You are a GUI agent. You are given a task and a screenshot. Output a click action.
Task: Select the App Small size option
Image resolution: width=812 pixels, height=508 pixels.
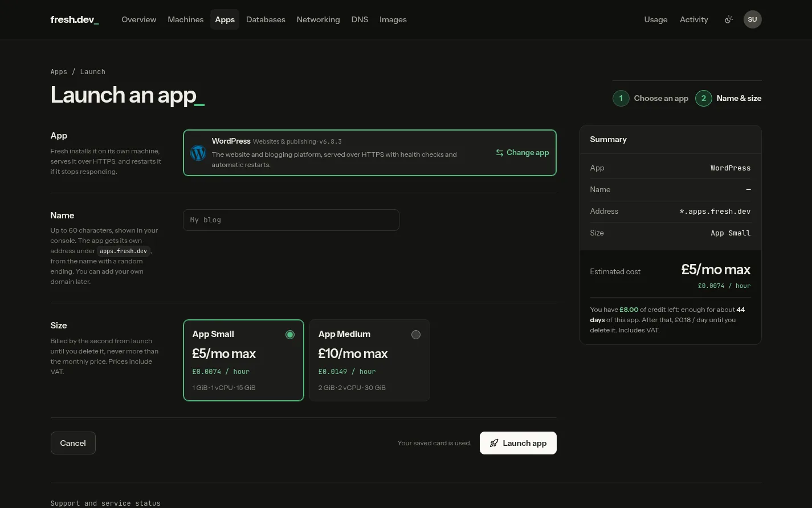(x=243, y=360)
